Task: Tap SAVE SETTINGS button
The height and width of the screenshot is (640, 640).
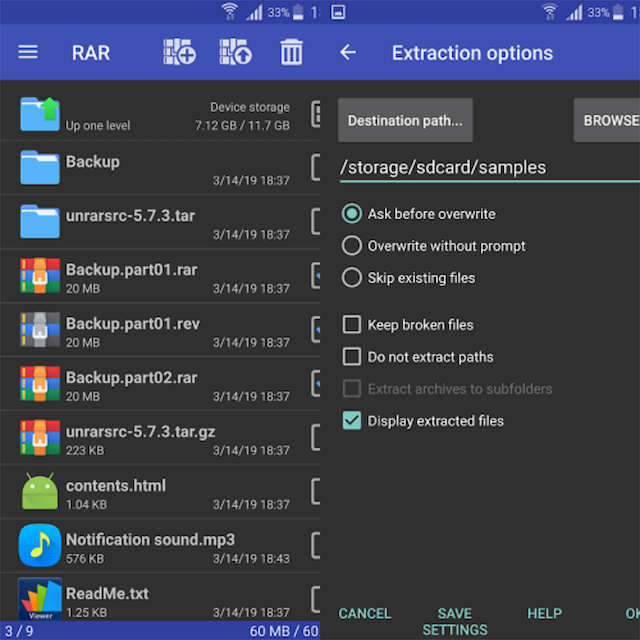Action: (455, 621)
